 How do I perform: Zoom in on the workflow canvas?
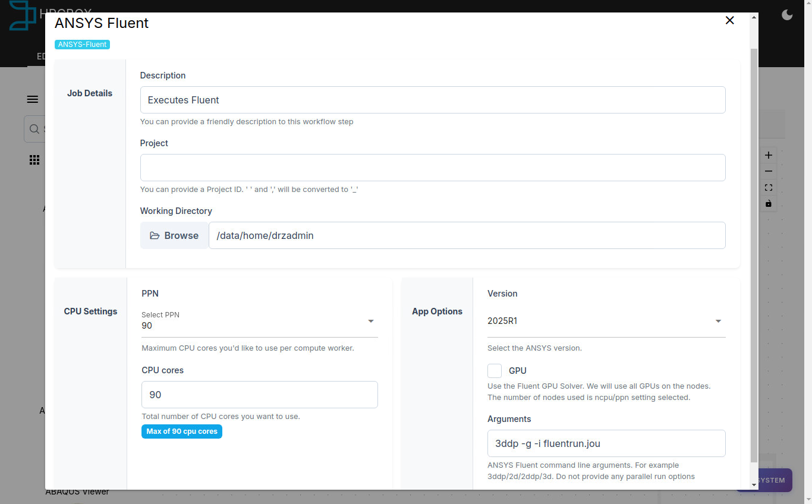pyautogui.click(x=769, y=155)
